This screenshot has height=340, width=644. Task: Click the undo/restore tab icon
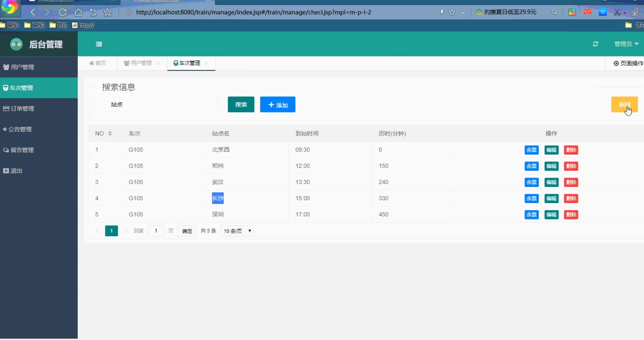click(x=93, y=12)
